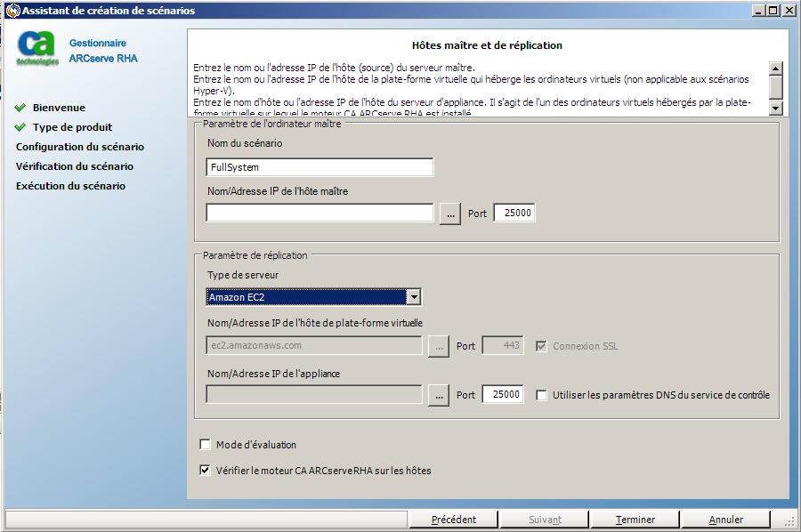Image resolution: width=801 pixels, height=532 pixels.
Task: Click the description scrollbar thumb
Action: [x=775, y=86]
